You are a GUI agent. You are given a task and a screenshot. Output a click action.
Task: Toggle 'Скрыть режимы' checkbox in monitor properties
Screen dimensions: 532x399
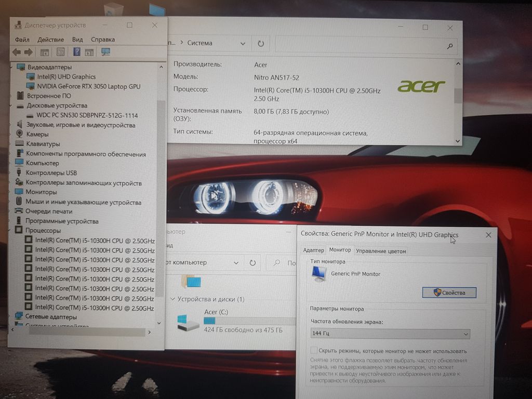tap(314, 351)
